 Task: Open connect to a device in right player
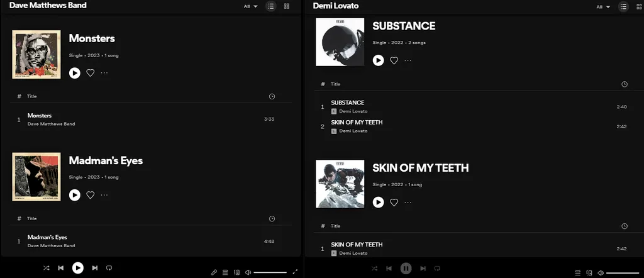(x=589, y=273)
